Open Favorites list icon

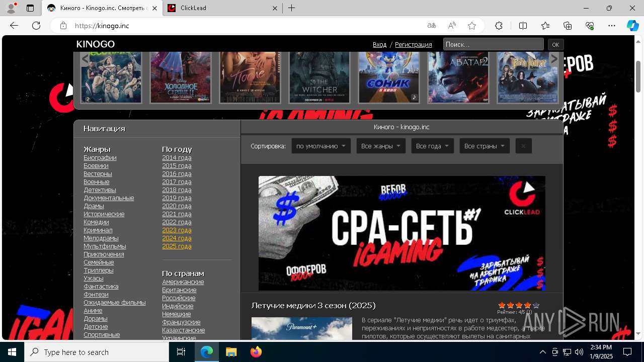545,26
